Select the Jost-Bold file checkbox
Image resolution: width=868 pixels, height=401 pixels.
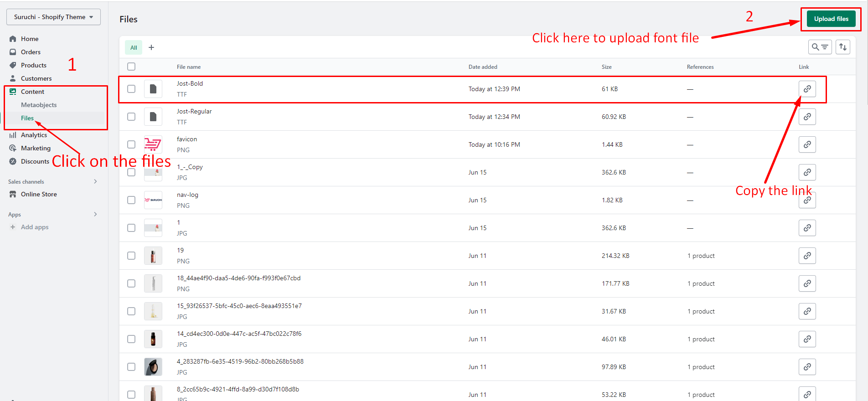click(x=131, y=89)
